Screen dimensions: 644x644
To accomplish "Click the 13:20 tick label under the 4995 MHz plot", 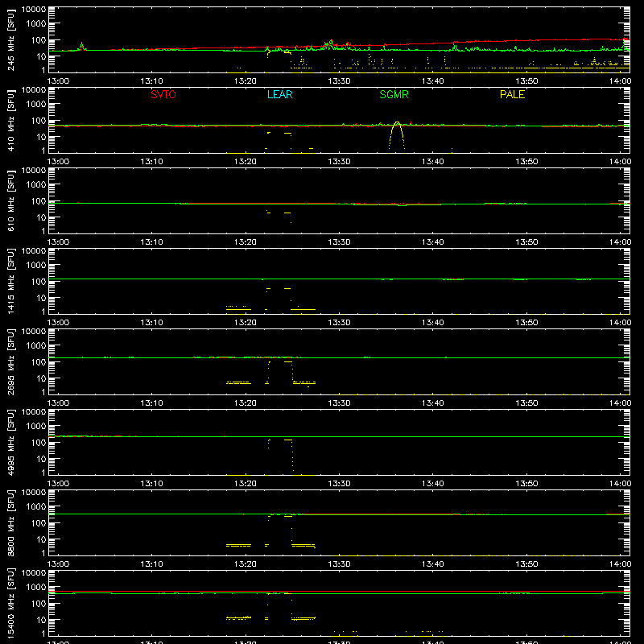I will [246, 484].
